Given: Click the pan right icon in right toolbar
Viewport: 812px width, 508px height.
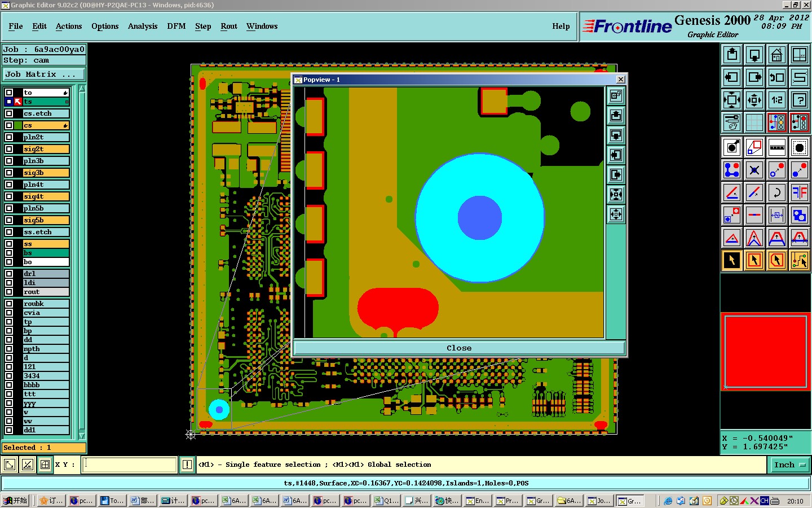Looking at the screenshot, I should click(x=754, y=77).
